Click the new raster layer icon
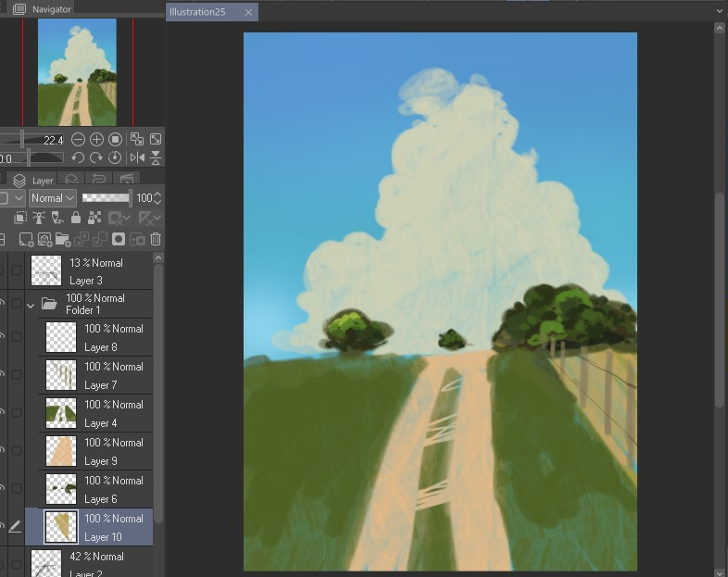 (x=26, y=239)
